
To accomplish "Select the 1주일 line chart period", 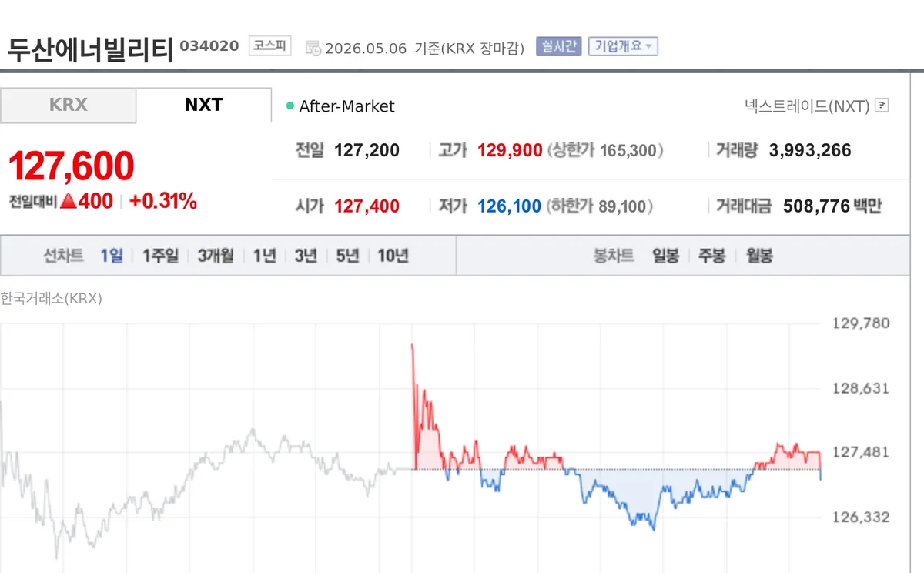I will point(160,256).
